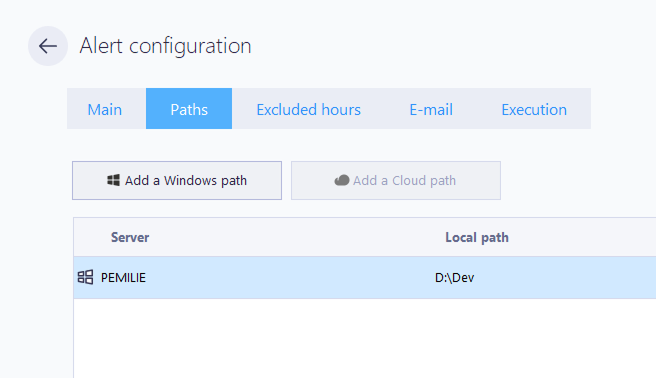Select the D:\Dev local path cell
This screenshot has height=378, width=656.
coord(454,278)
